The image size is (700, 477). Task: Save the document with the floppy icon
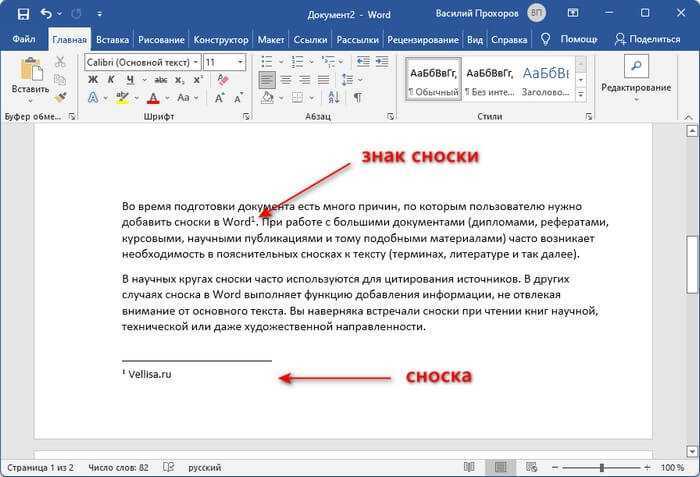pos(23,14)
